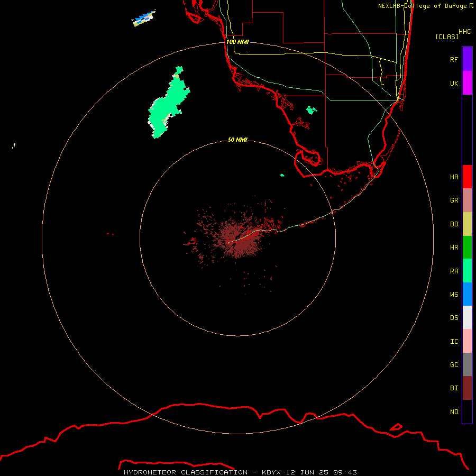This screenshot has height=476, width=476.
Task: Click the 'HYDROMETEOR CLASSIFICATION' title text
Action: (186, 472)
